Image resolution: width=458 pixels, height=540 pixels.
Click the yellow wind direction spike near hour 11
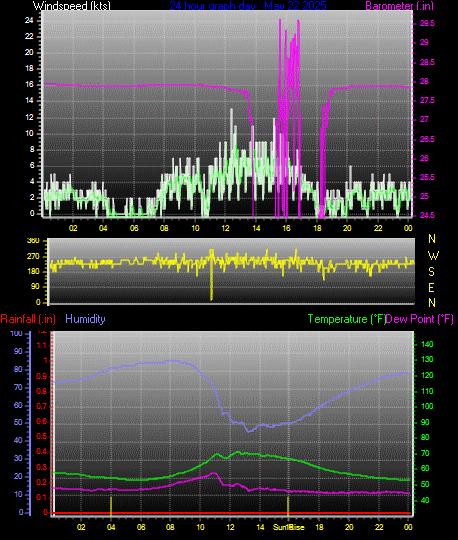click(x=211, y=274)
